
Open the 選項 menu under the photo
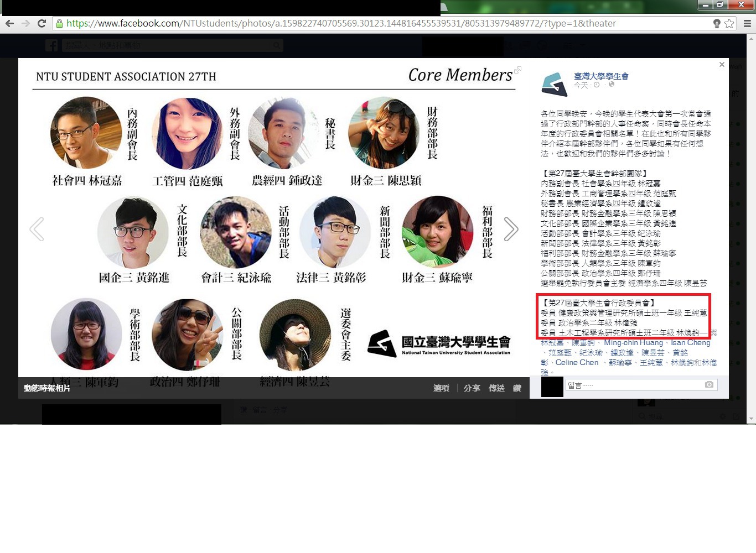point(441,388)
